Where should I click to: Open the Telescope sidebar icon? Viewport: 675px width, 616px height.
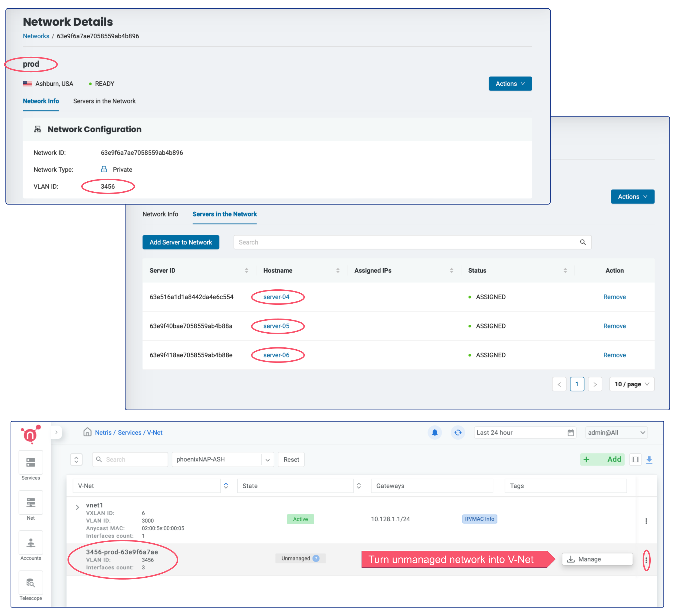[31, 583]
